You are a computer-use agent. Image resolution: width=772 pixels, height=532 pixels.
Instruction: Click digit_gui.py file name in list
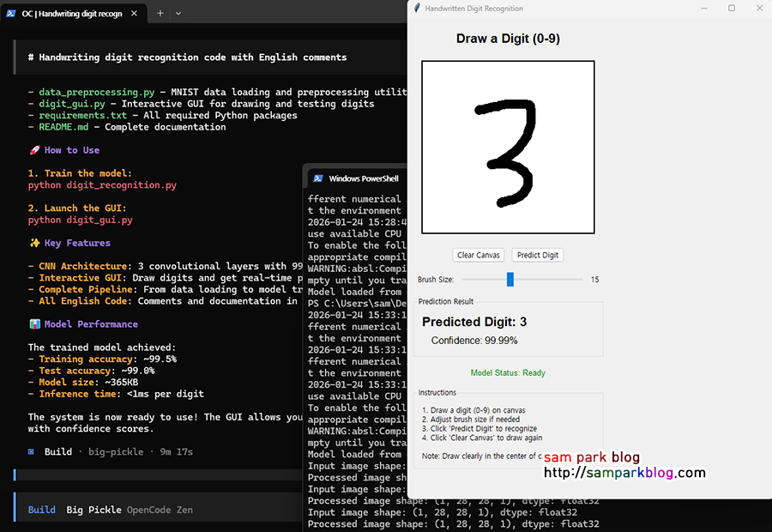coord(72,104)
